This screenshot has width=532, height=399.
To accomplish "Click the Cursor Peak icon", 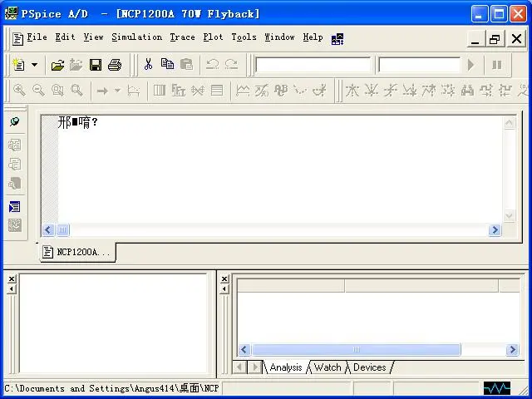I will click(x=352, y=91).
